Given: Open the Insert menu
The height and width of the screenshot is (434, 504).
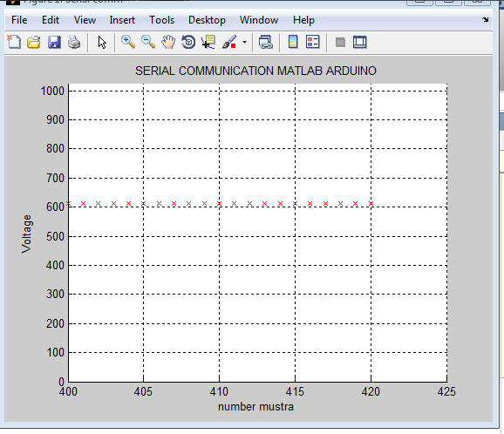Looking at the screenshot, I should [122, 20].
